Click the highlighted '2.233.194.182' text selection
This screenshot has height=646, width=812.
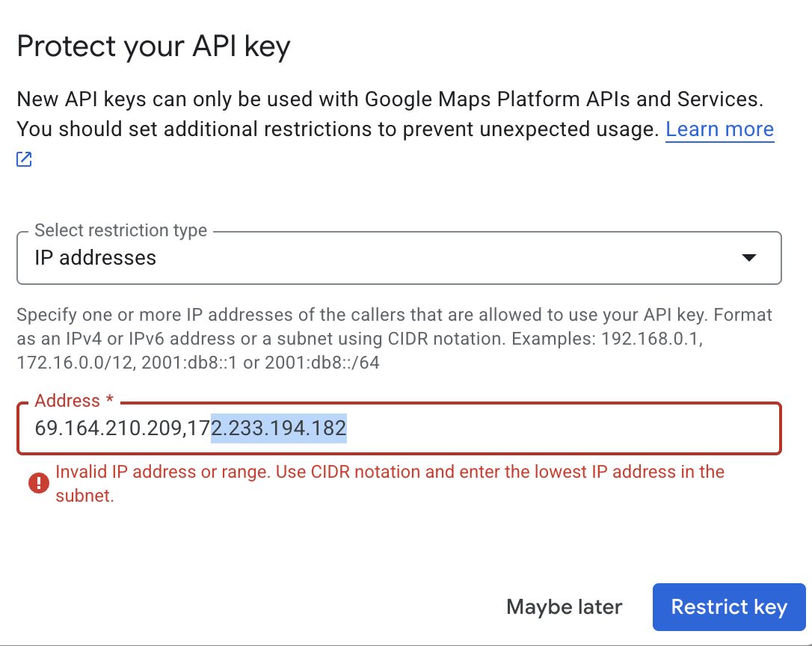(279, 428)
